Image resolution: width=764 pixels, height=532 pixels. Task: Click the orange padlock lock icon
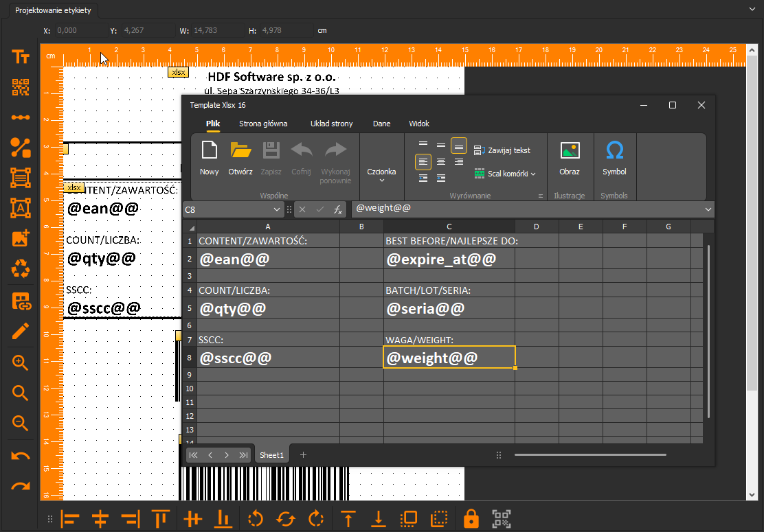tap(471, 518)
